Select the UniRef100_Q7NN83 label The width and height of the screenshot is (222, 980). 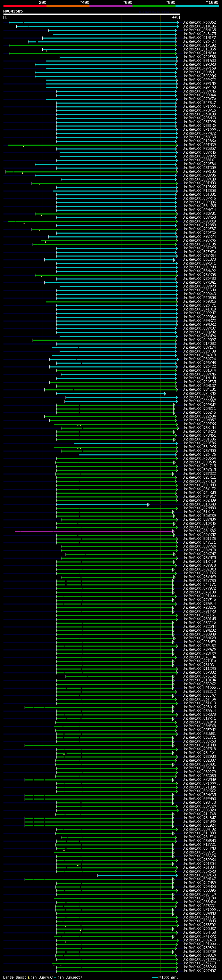199,508
